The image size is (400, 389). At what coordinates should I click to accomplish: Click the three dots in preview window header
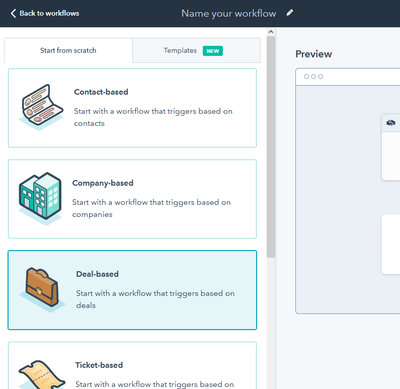point(313,77)
